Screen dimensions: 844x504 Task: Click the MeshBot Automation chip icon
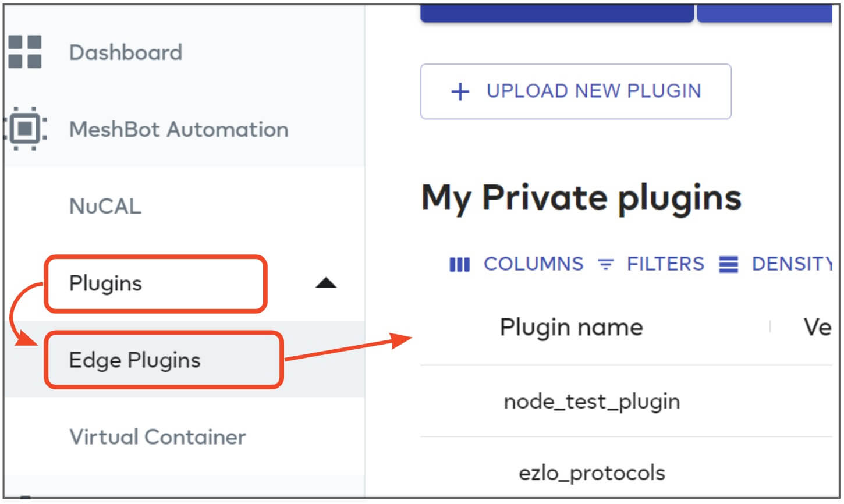pos(25,129)
